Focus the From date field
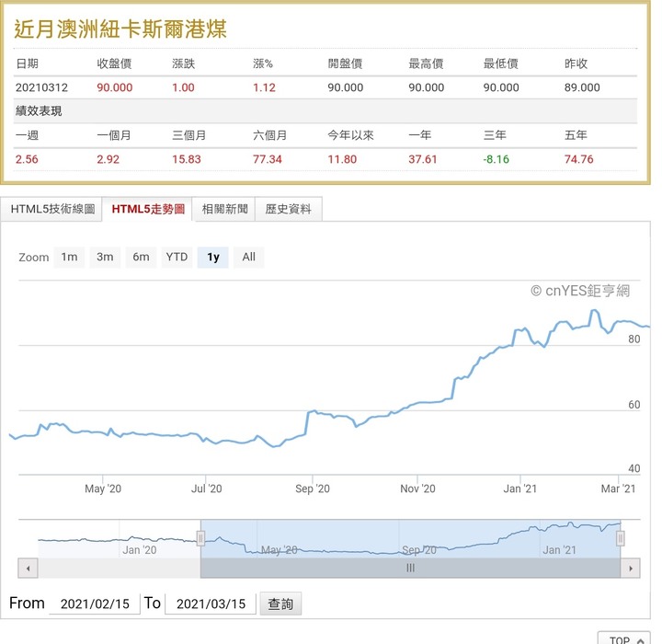 (95, 604)
